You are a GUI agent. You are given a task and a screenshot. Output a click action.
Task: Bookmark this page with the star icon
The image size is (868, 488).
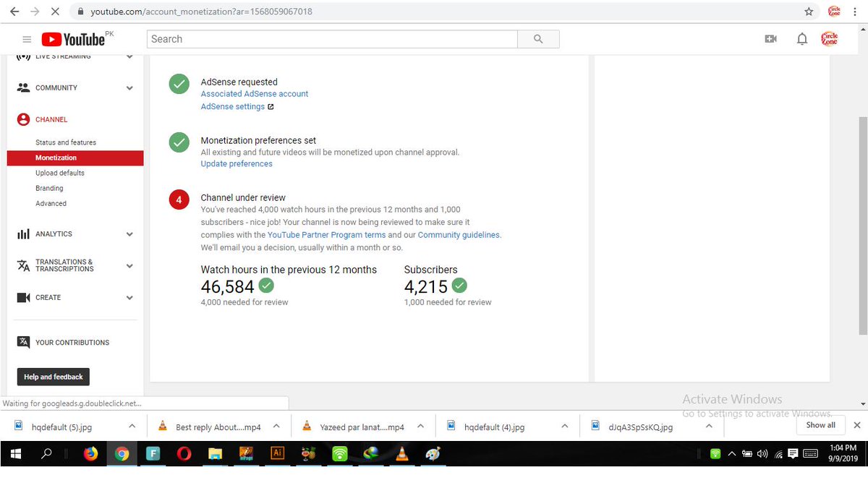[x=809, y=12]
